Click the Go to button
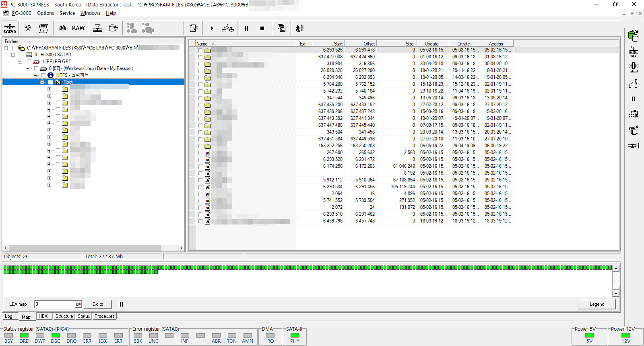Screen dimensions: 644x346 [x=98, y=304]
